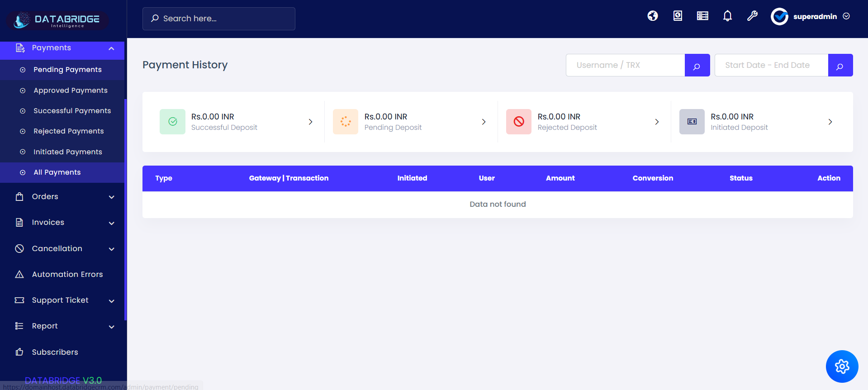Click the Status column header
This screenshot has height=390, width=868.
point(741,178)
